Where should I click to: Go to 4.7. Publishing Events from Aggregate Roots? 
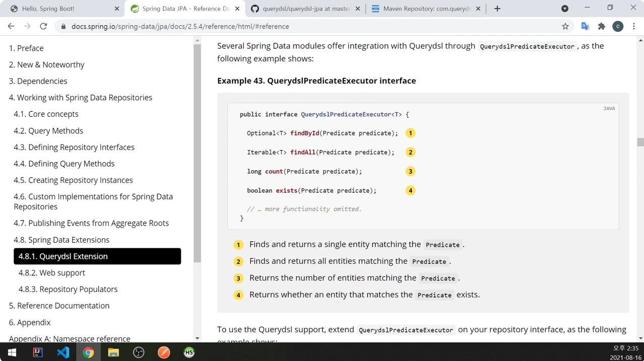[91, 223]
